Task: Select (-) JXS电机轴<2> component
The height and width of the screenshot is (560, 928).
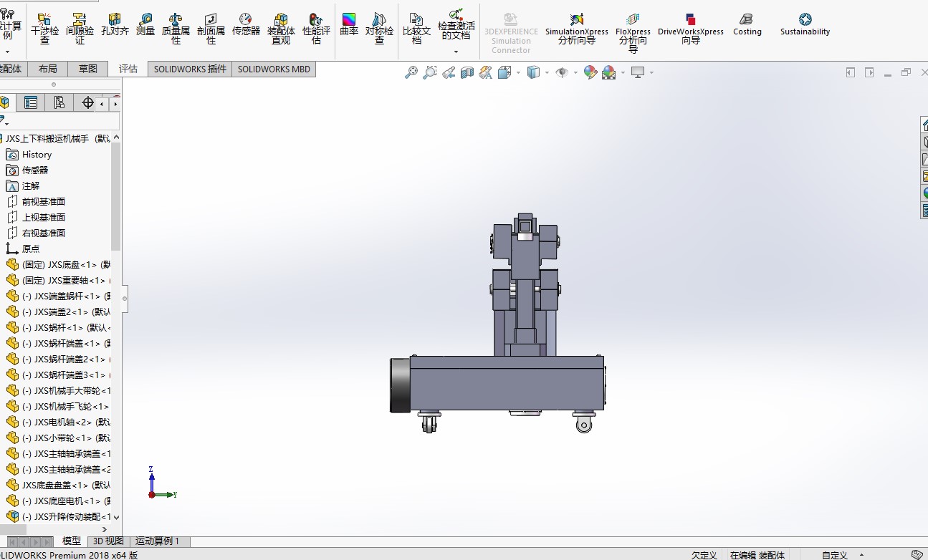Action: click(x=59, y=423)
